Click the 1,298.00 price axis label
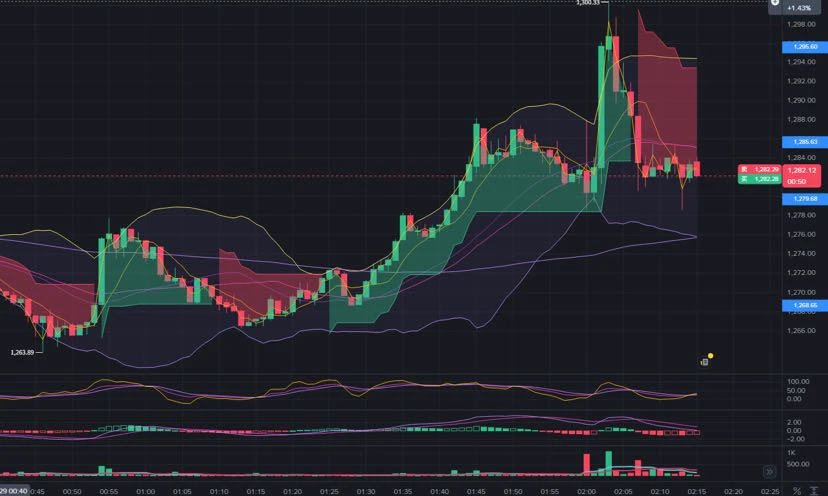The image size is (828, 496). click(x=801, y=24)
